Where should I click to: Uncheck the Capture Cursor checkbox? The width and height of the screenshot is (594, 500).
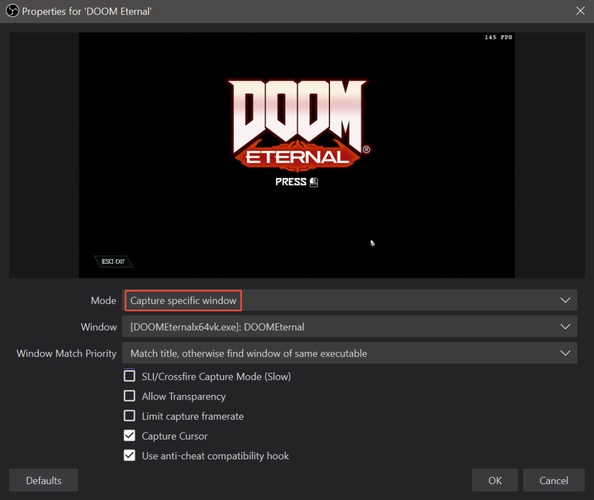click(130, 436)
